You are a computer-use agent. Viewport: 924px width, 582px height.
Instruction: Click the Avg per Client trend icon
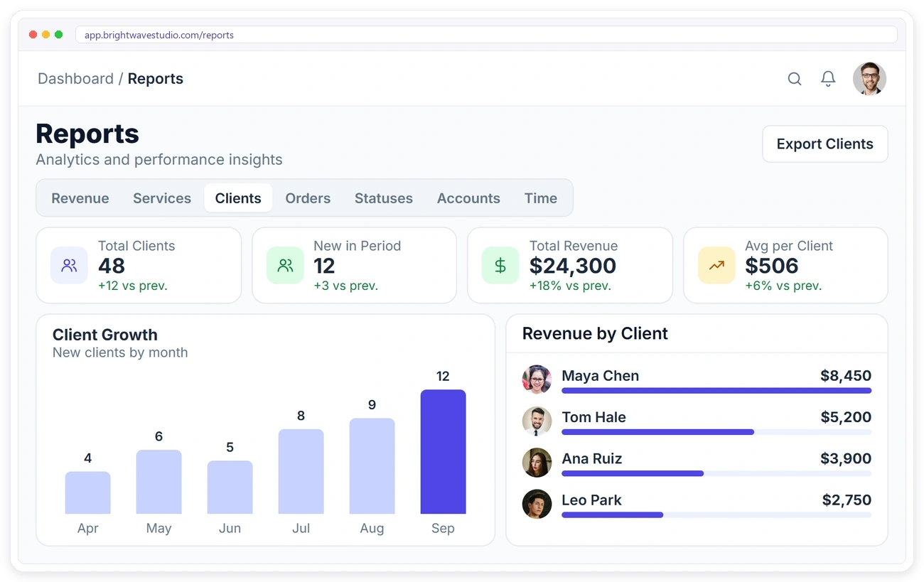tap(716, 266)
